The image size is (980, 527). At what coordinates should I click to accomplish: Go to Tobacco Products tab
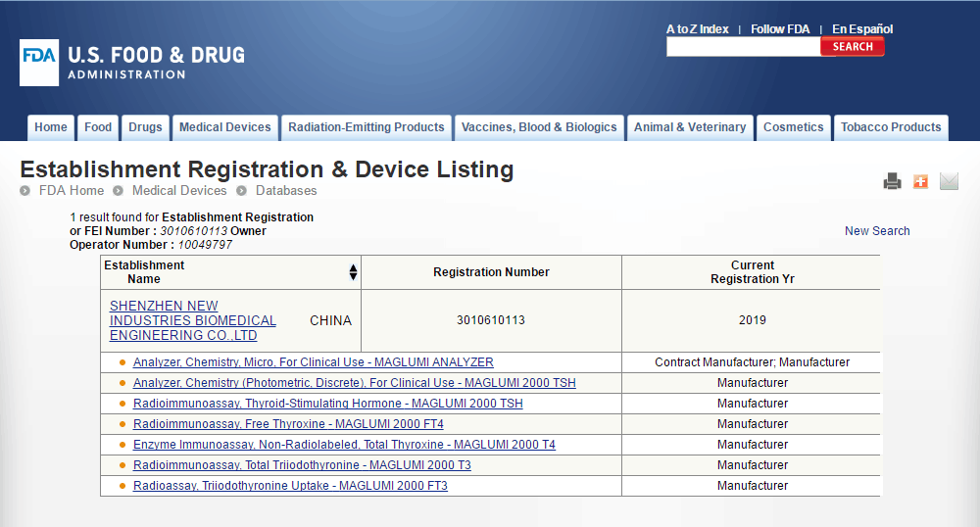click(x=891, y=127)
